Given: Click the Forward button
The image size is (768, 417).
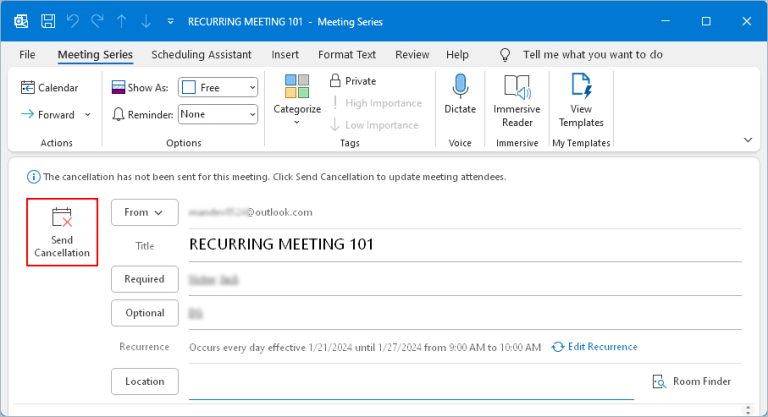Looking at the screenshot, I should tap(48, 115).
